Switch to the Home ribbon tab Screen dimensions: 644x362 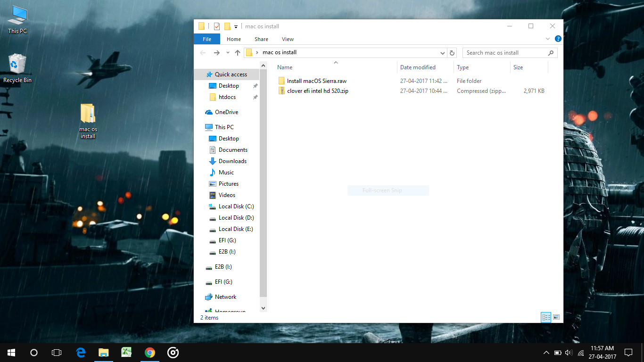234,39
